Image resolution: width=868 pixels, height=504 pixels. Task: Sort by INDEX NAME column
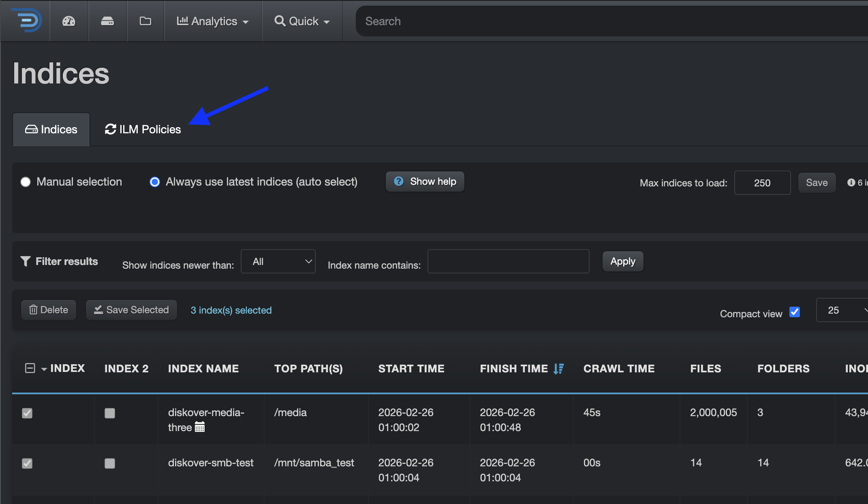pos(203,369)
